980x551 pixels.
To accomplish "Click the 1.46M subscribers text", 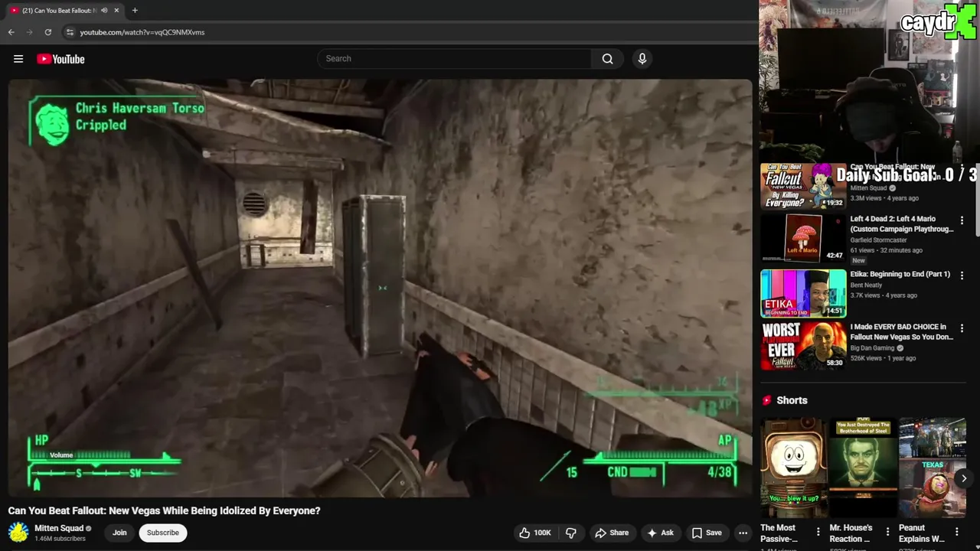I will click(60, 539).
